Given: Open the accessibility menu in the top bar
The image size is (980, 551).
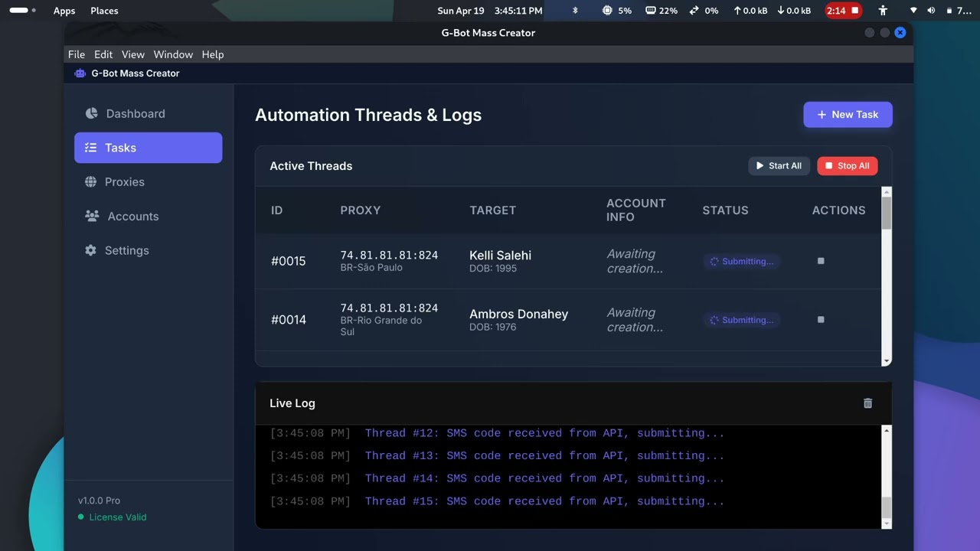Looking at the screenshot, I should pyautogui.click(x=883, y=11).
